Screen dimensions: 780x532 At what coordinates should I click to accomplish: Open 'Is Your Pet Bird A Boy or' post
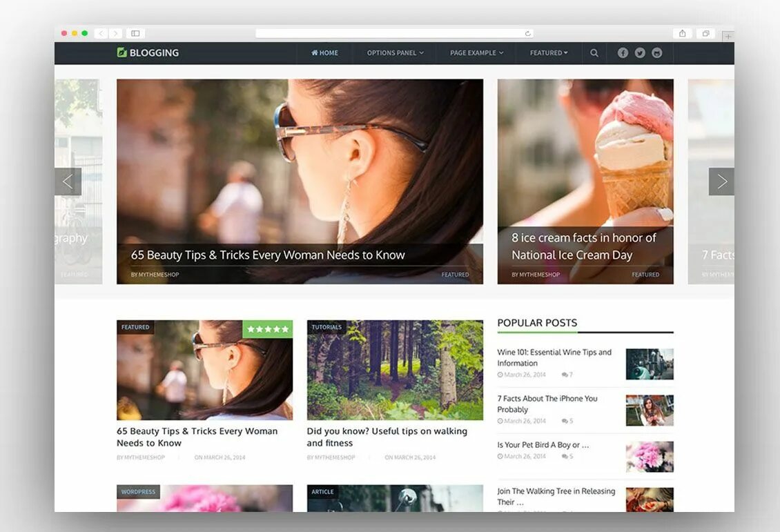coord(543,445)
